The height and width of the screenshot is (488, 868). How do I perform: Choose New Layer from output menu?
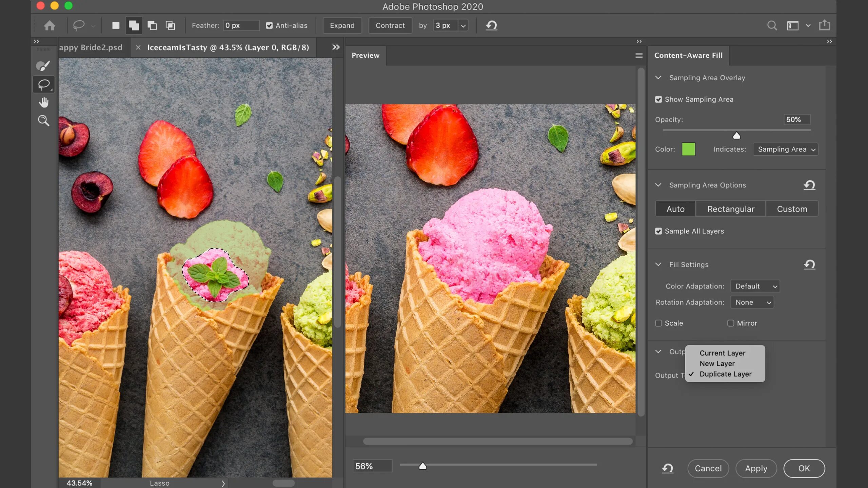717,364
